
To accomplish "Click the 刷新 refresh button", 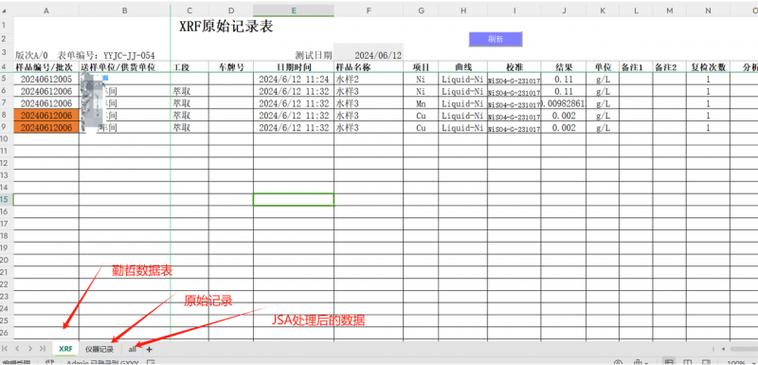I will coord(496,40).
